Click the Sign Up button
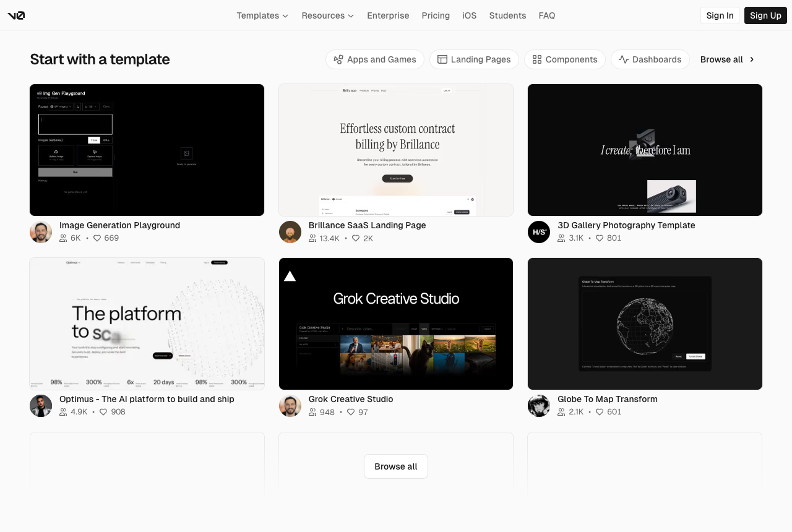Viewport: 792px width, 532px height. (765, 15)
